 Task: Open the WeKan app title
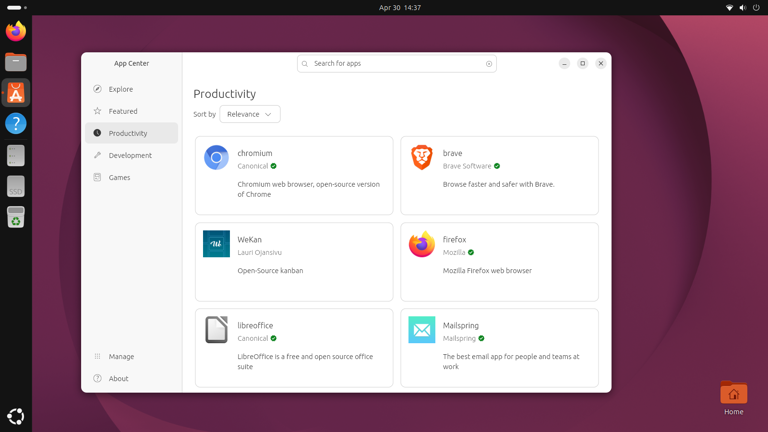coord(250,240)
